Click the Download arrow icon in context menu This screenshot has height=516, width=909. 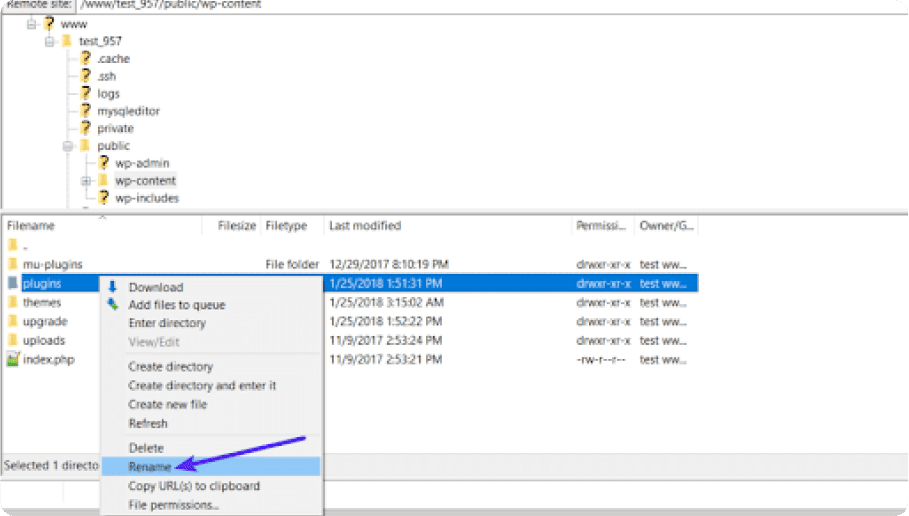[112, 286]
